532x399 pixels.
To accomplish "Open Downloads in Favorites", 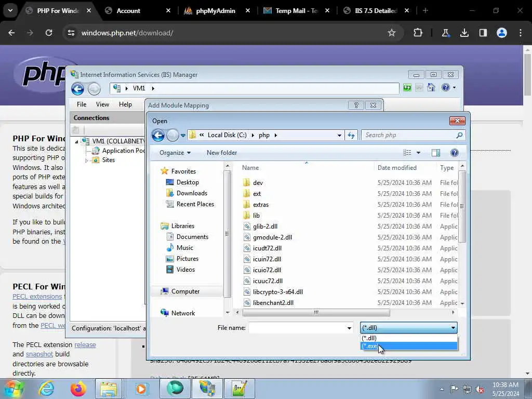I will (192, 193).
